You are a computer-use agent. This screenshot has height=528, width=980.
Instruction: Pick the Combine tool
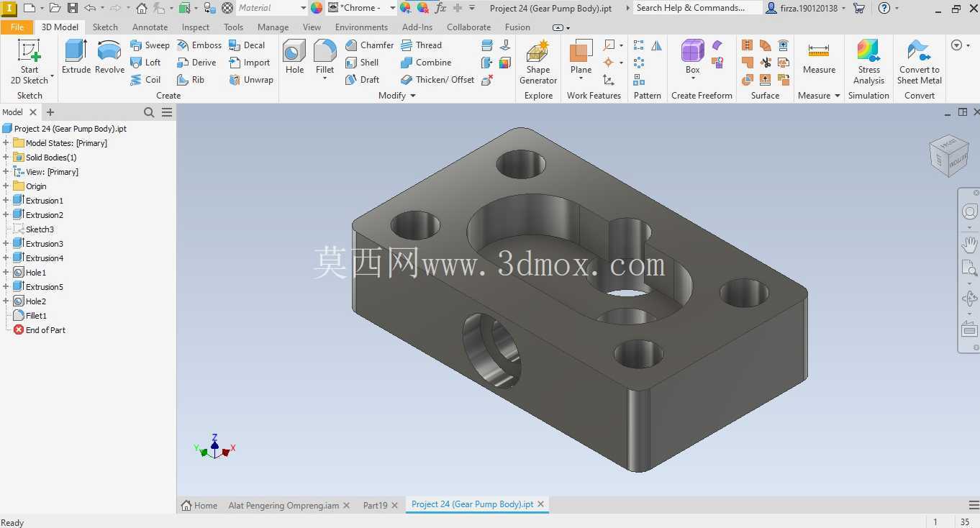tap(426, 63)
